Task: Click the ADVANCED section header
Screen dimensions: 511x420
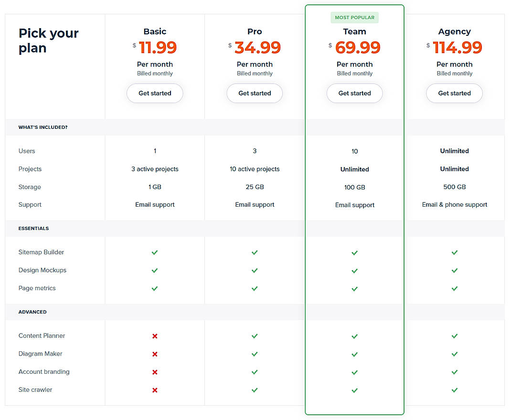Action: 32,312
